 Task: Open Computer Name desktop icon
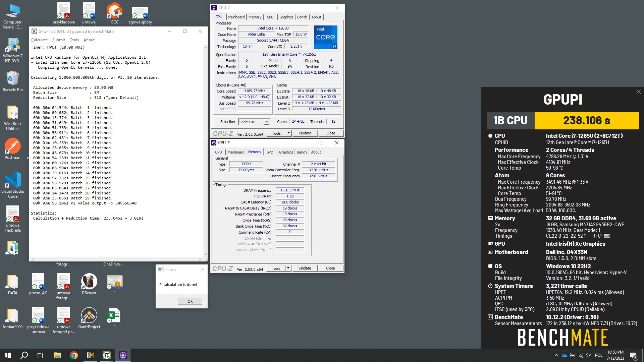[x=12, y=16]
